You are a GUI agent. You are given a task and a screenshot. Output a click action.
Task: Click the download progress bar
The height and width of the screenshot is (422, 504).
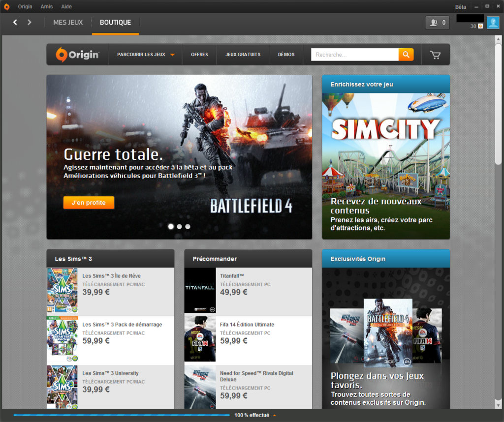122,415
